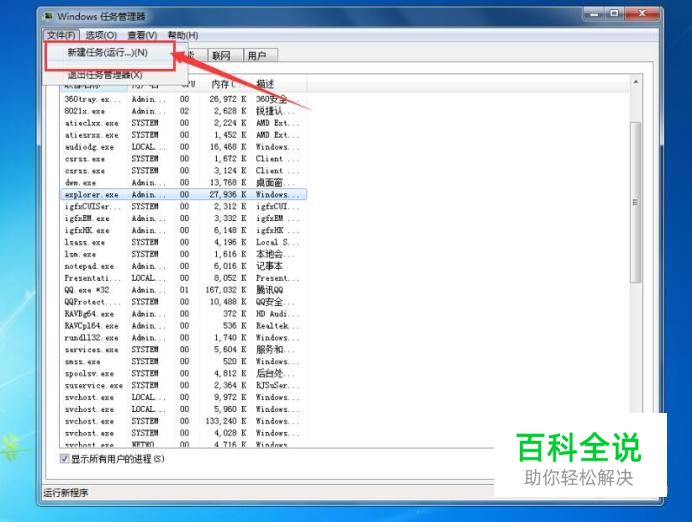Switch to the 用户 tab

coord(260,55)
